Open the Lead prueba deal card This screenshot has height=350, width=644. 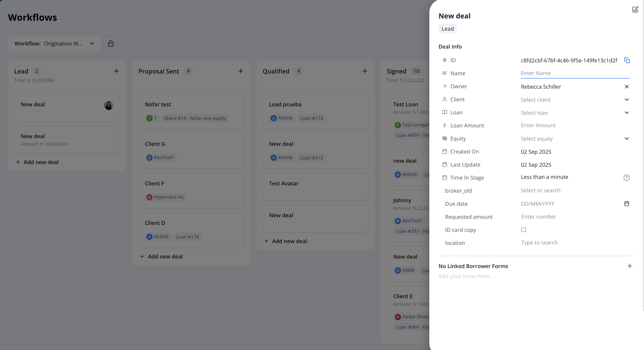pos(315,112)
